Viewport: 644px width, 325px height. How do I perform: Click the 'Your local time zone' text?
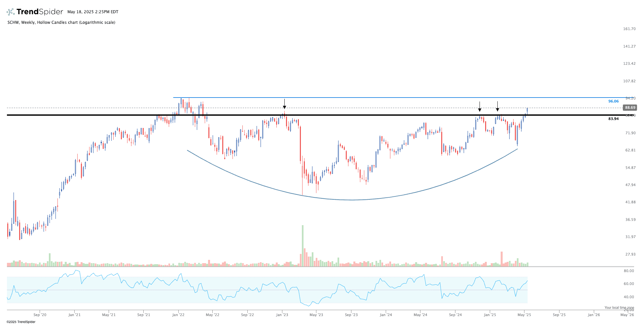point(619,307)
